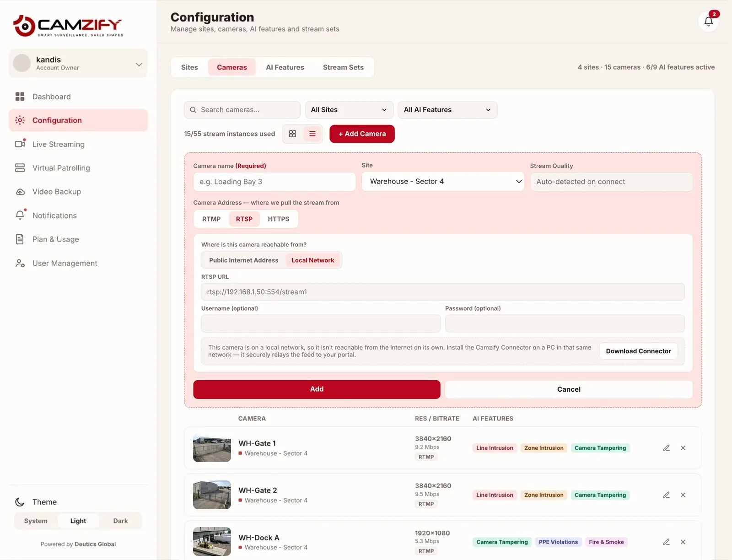This screenshot has height=560, width=732.
Task: Expand the kandis account menu chevron
Action: (x=139, y=65)
